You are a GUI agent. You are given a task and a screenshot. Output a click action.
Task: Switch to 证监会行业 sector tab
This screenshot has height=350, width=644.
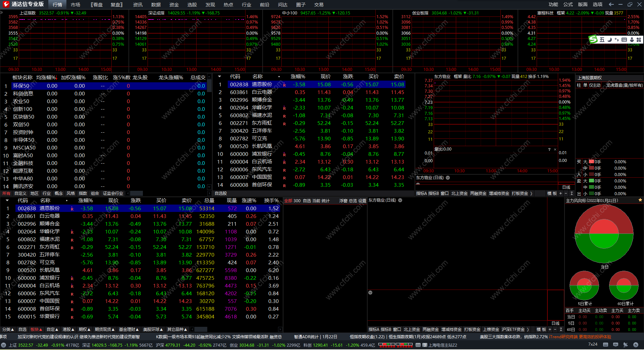(x=113, y=193)
